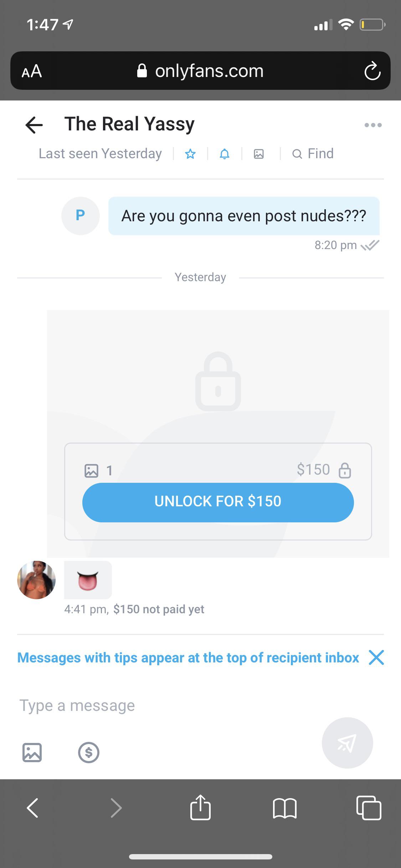Open Find search in chat
The height and width of the screenshot is (868, 401).
pyautogui.click(x=313, y=154)
